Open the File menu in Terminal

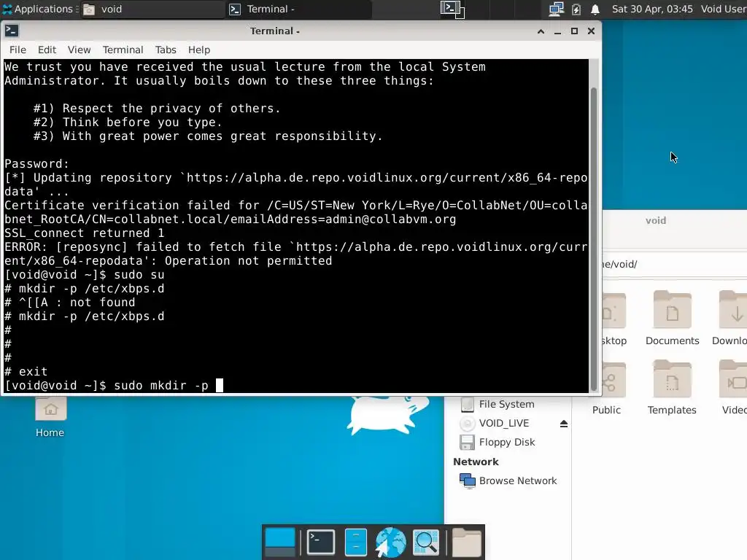coord(18,50)
